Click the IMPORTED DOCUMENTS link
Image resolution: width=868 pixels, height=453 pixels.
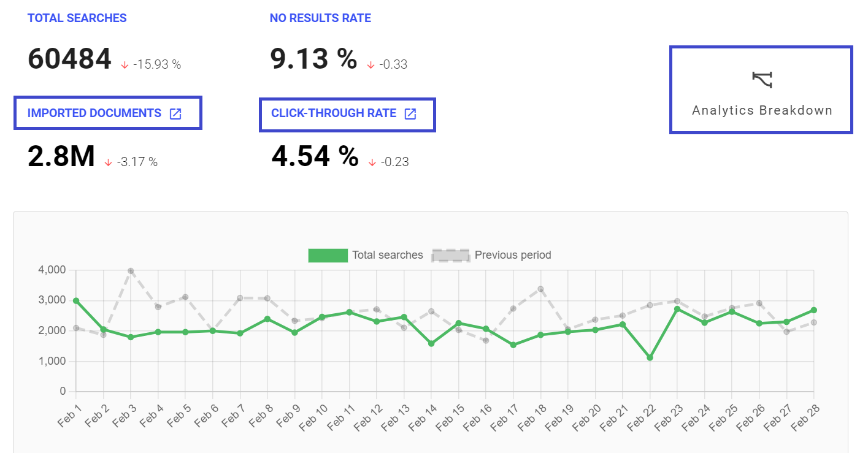coord(94,113)
